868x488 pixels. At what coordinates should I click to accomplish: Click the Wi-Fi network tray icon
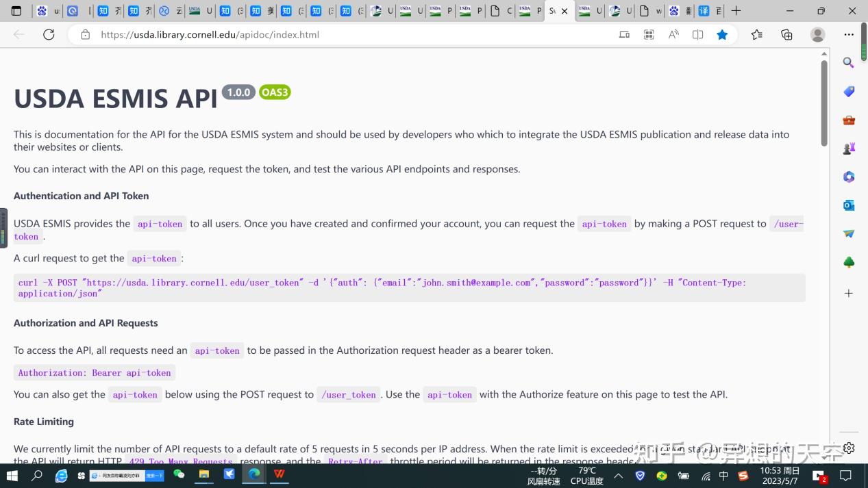click(705, 476)
